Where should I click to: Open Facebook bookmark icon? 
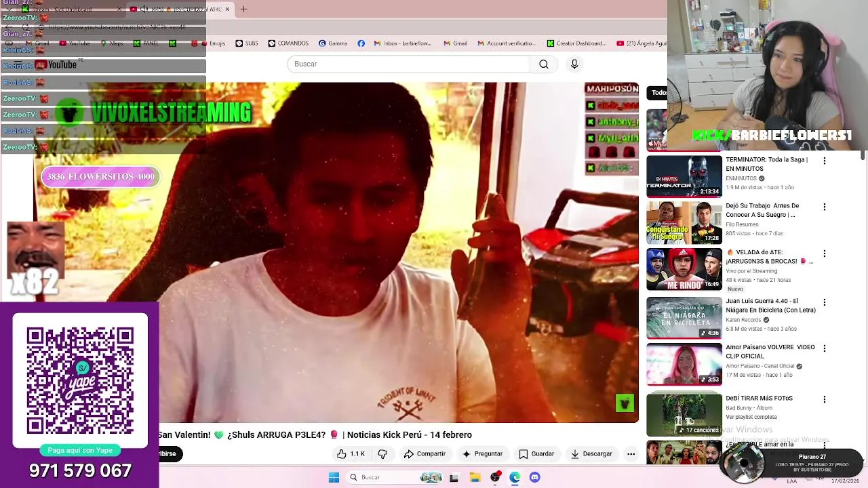pos(361,43)
